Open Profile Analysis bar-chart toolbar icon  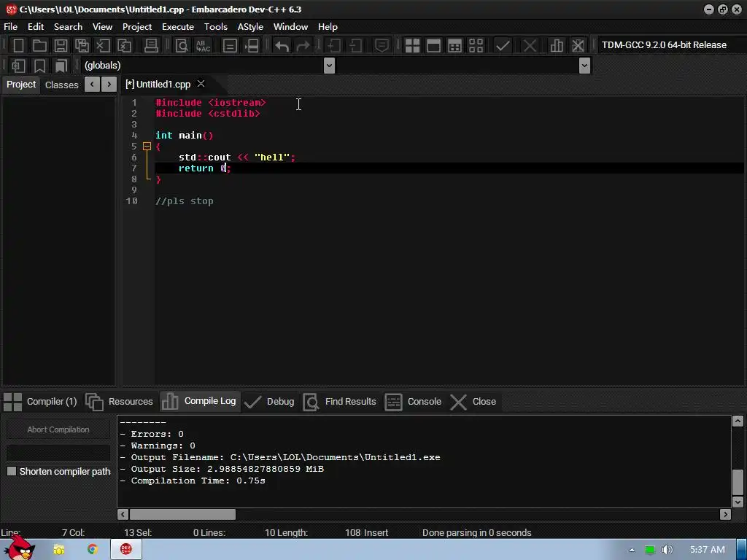(x=557, y=45)
